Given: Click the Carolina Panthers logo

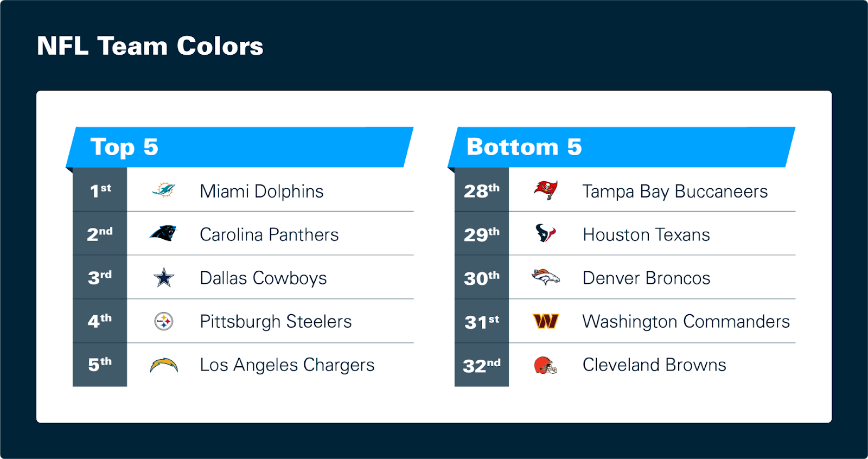Looking at the screenshot, I should click(163, 233).
